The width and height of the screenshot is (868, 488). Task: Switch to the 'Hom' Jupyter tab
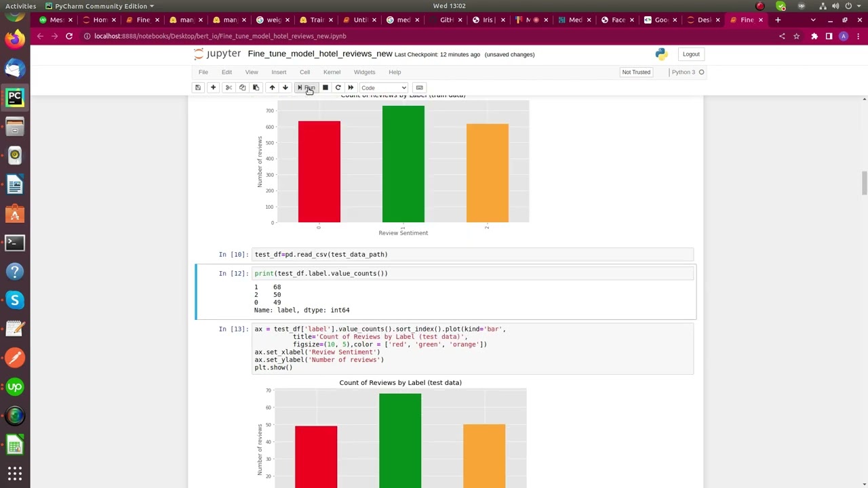point(100,20)
